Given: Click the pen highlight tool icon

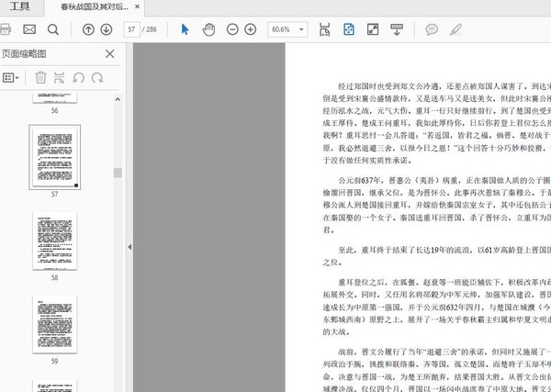Looking at the screenshot, I should (455, 29).
